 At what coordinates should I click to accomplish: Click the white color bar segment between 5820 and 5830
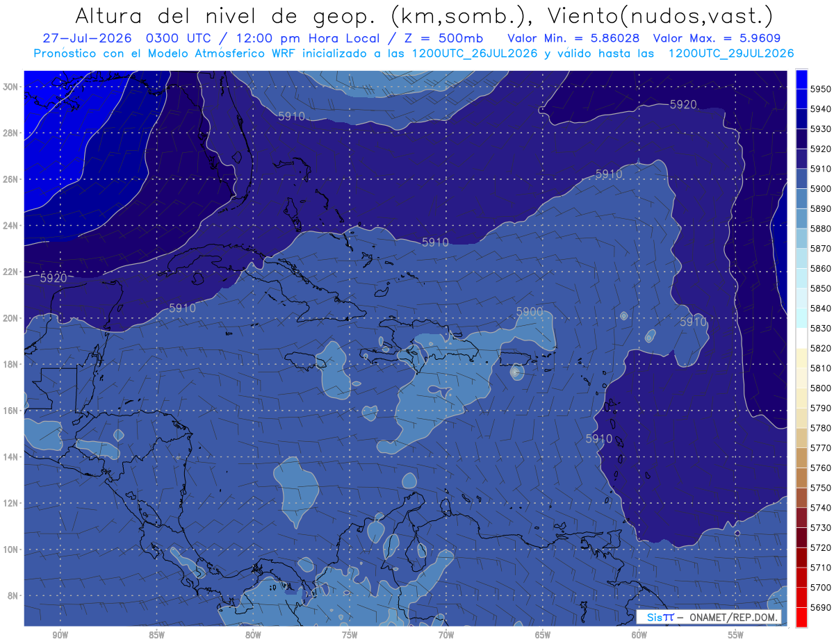tap(801, 338)
